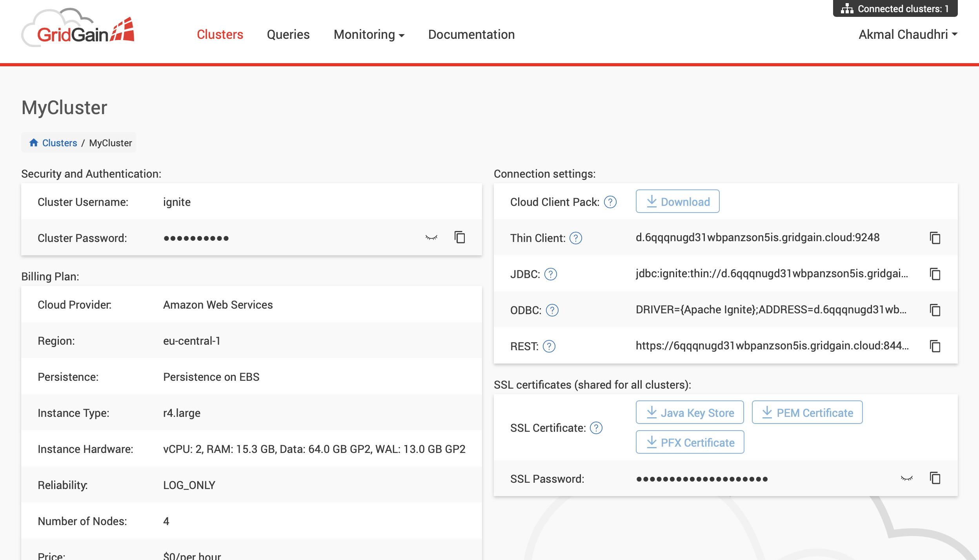979x560 pixels.
Task: Copy the Cluster Password
Action: (x=460, y=237)
